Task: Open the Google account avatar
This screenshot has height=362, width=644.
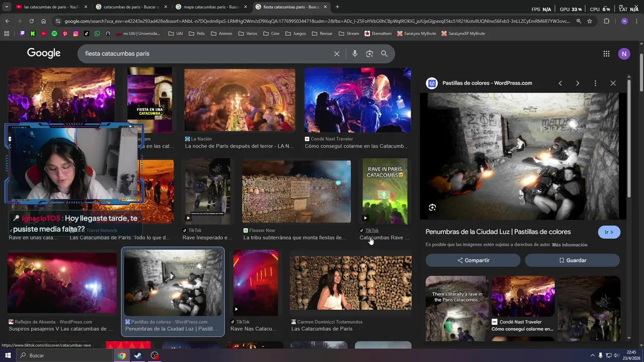Action: tap(624, 54)
